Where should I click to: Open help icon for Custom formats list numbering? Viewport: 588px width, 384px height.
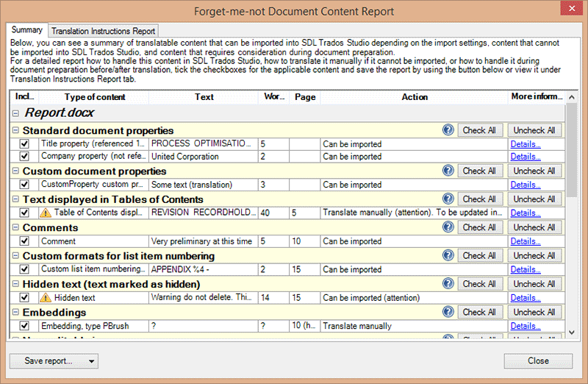(x=448, y=255)
